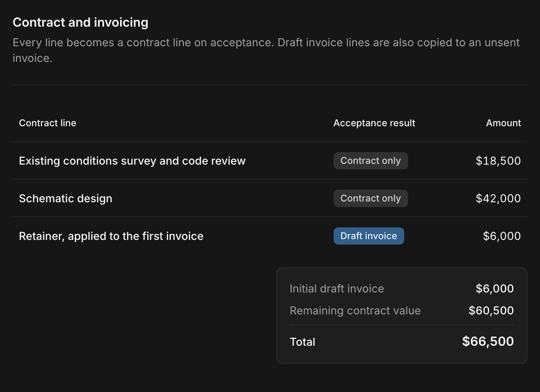
Task: Select 'Retainer, applied to the first invoice' line
Action: click(x=111, y=236)
